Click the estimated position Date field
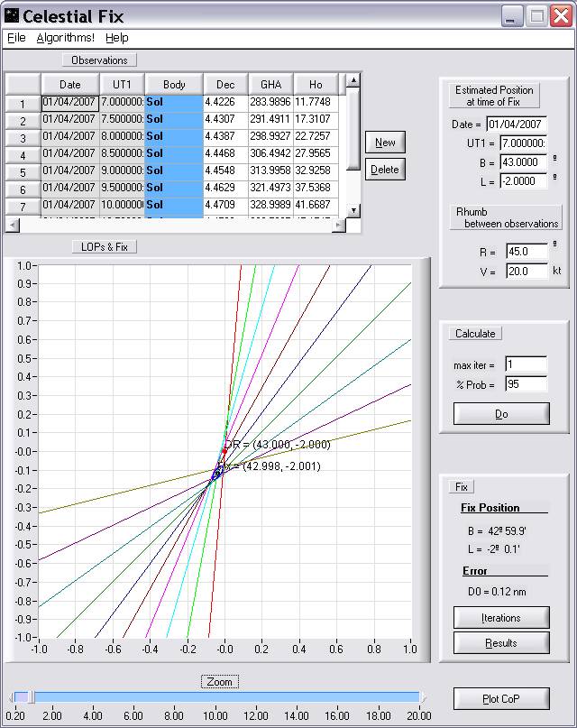The image size is (577, 728). [x=517, y=124]
